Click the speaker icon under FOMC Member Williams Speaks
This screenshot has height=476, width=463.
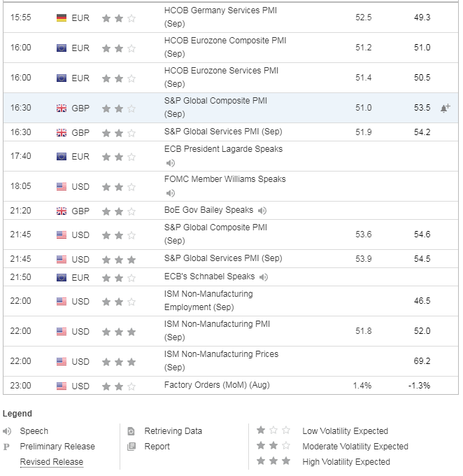tap(171, 193)
